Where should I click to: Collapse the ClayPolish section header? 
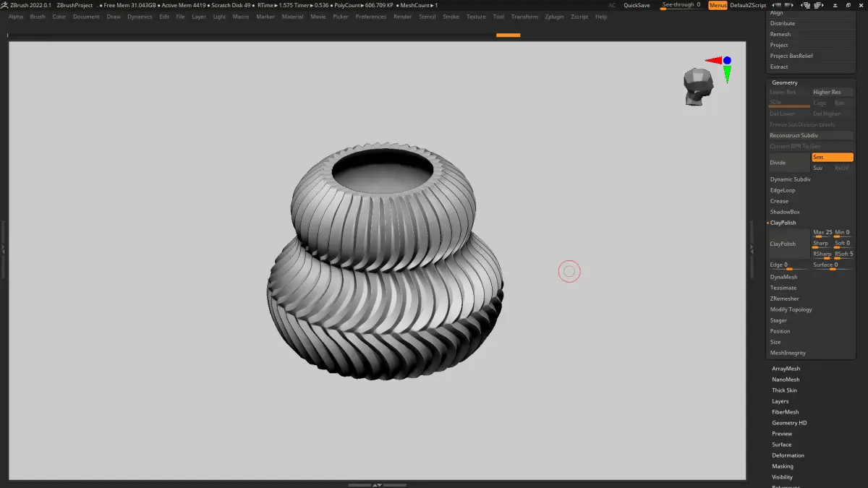[x=783, y=223]
